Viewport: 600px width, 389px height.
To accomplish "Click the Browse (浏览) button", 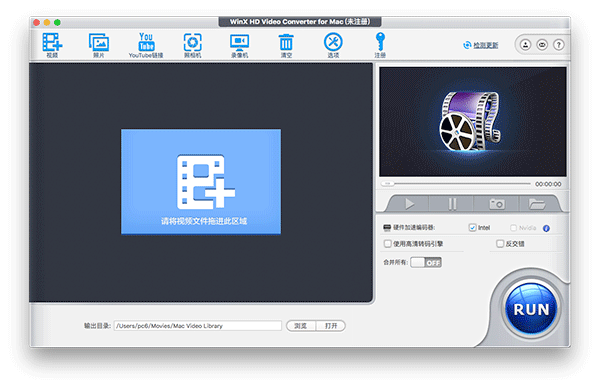I will pos(301,326).
